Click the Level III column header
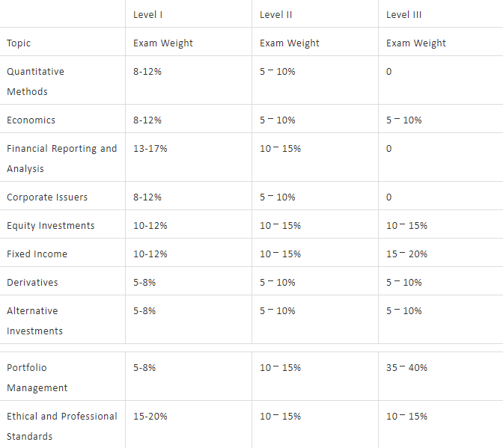The width and height of the screenshot is (503, 448). (x=404, y=15)
